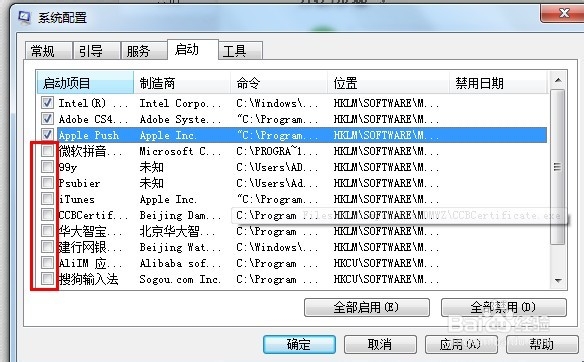Select the 北京华大智 manufacturer cell
Viewport: 584px width, 362px height.
pos(177,231)
